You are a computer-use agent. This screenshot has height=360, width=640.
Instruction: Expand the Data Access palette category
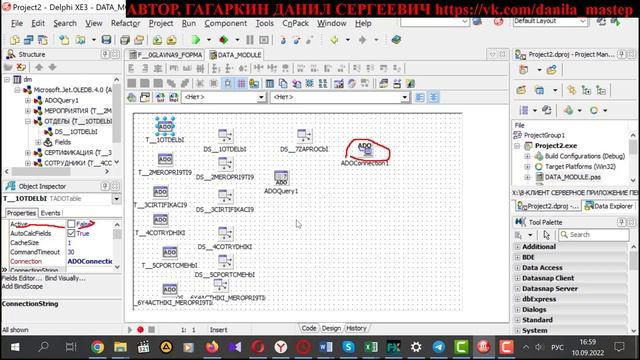pos(518,267)
